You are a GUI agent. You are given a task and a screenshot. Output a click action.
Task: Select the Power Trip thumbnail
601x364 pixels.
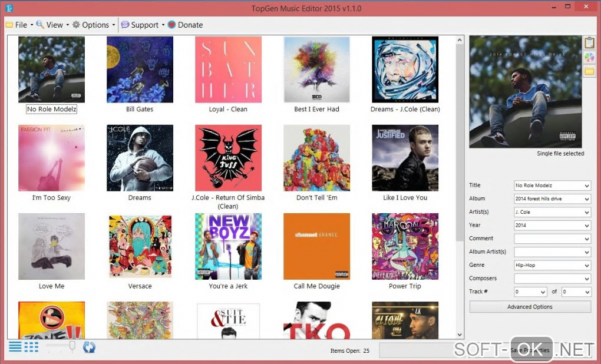click(405, 246)
